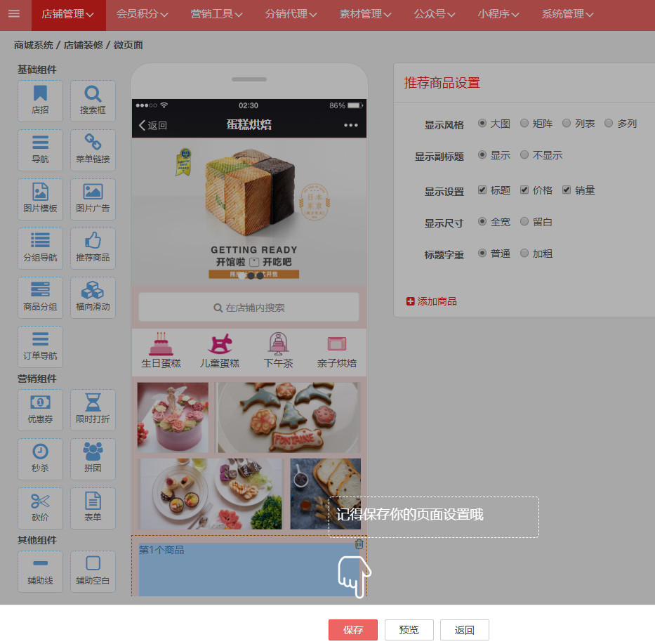655x644 pixels.
Task: Choose 不显示 for subtitle display
Action: pos(524,155)
